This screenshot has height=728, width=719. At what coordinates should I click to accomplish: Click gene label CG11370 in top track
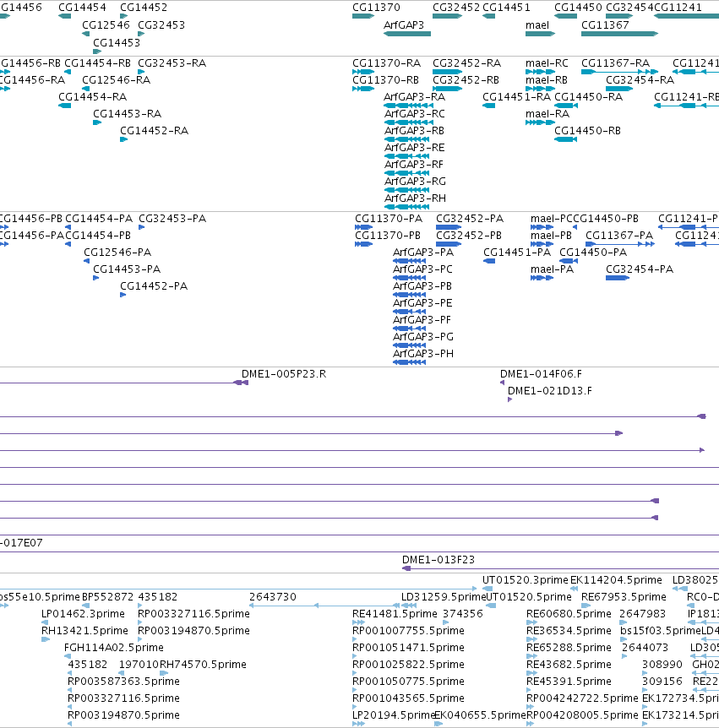pyautogui.click(x=376, y=8)
